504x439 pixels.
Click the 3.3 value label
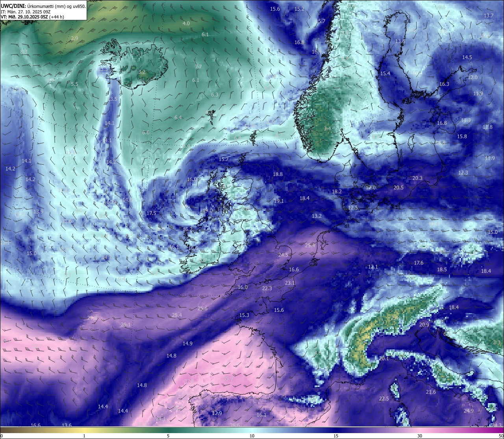[497, 342]
